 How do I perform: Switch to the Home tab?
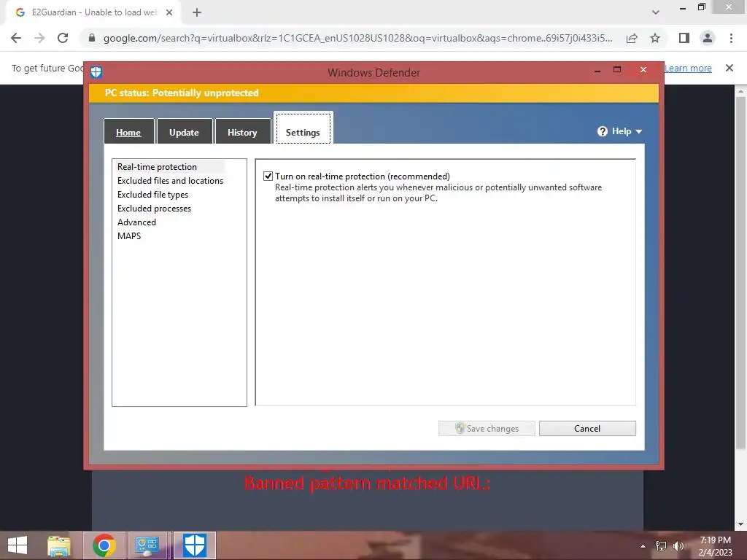click(x=128, y=132)
